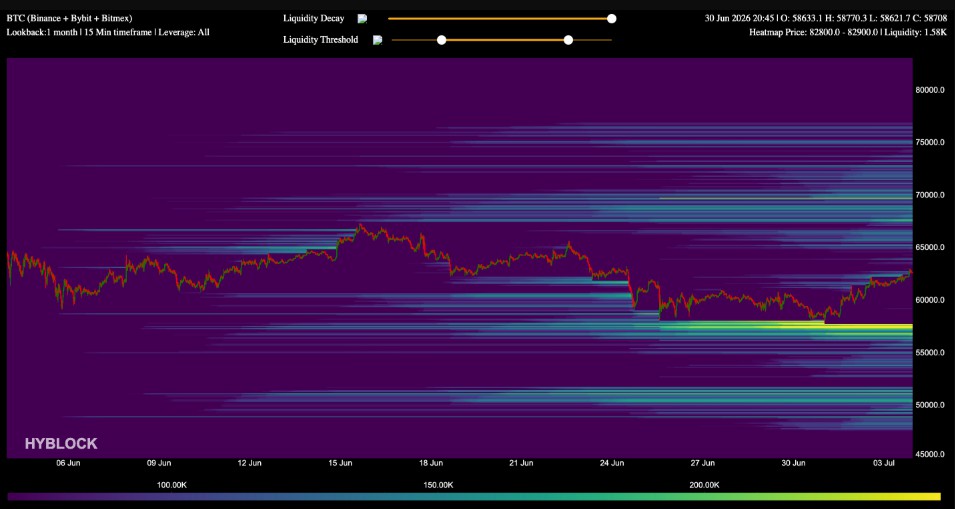Click the 27 Jun date axis label
The height and width of the screenshot is (509, 955).
703,463
